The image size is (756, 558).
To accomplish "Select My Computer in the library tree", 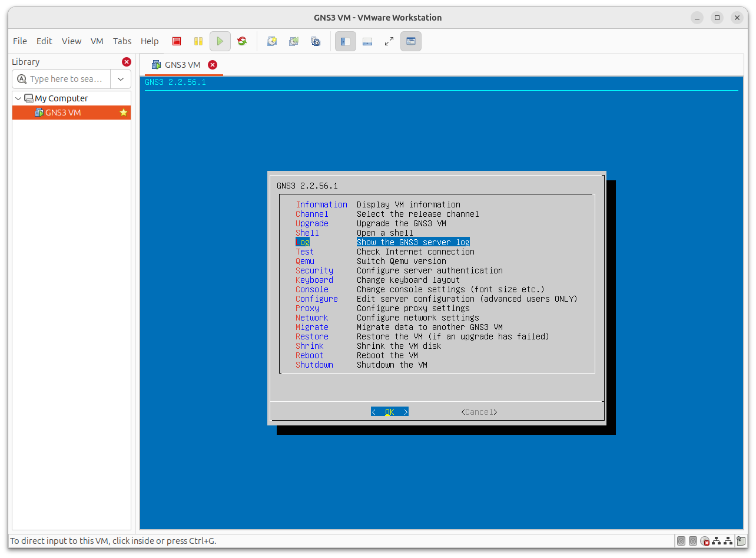I will [x=61, y=98].
